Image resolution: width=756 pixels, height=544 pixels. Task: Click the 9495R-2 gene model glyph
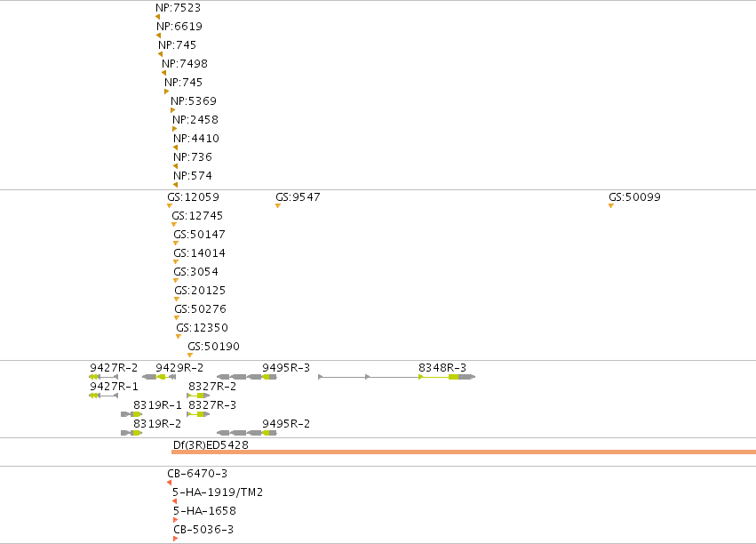click(247, 433)
